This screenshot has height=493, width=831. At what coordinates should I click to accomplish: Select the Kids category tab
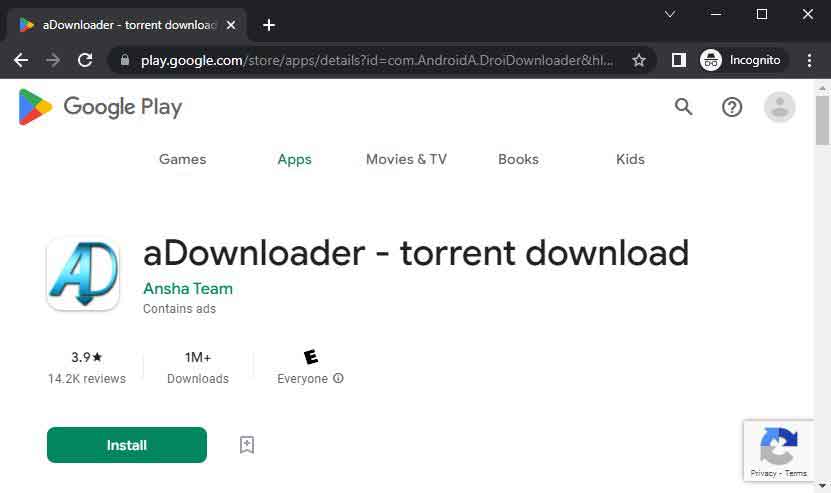pos(630,159)
